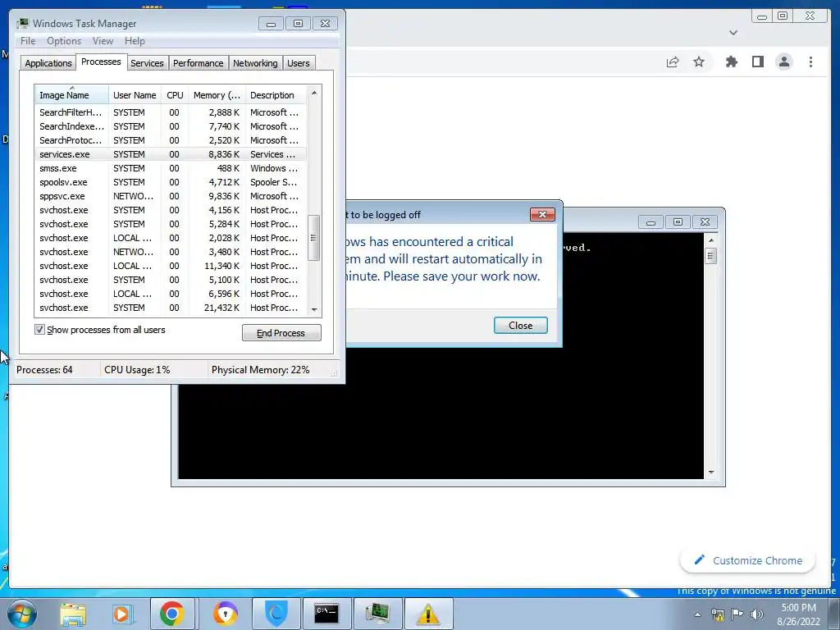Sort processes by Memory column
Viewport: 840px width, 630px height.
tap(217, 95)
